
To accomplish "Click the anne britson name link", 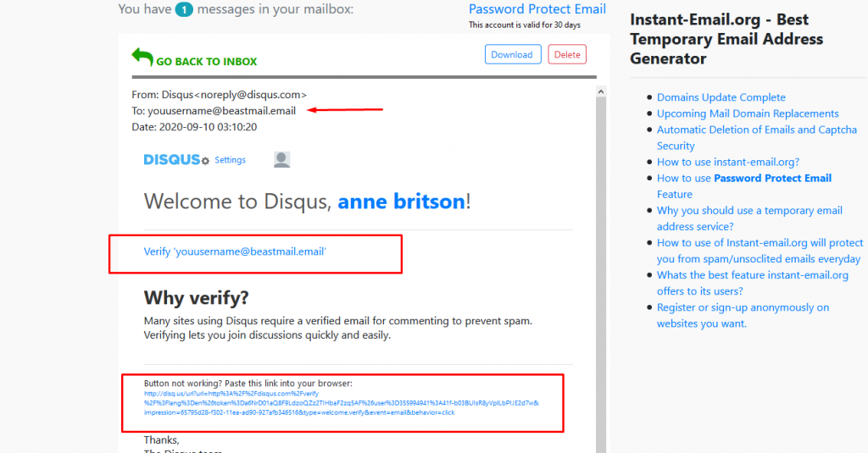I will click(401, 202).
